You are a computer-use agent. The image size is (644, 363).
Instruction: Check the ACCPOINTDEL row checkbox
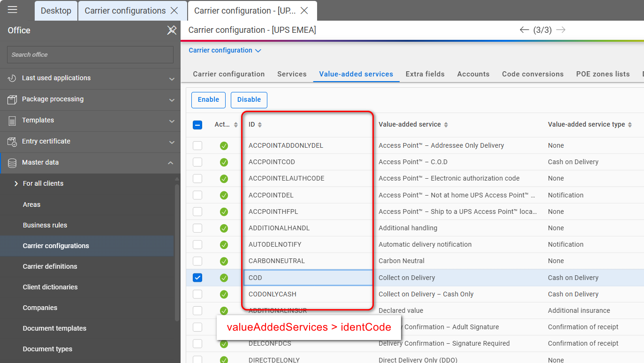(197, 195)
